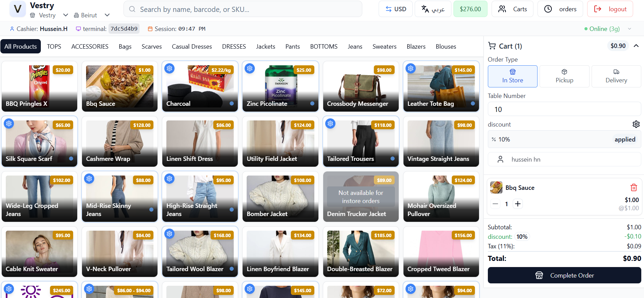The height and width of the screenshot is (298, 644).
Task: Open the Carts button
Action: point(512,9)
